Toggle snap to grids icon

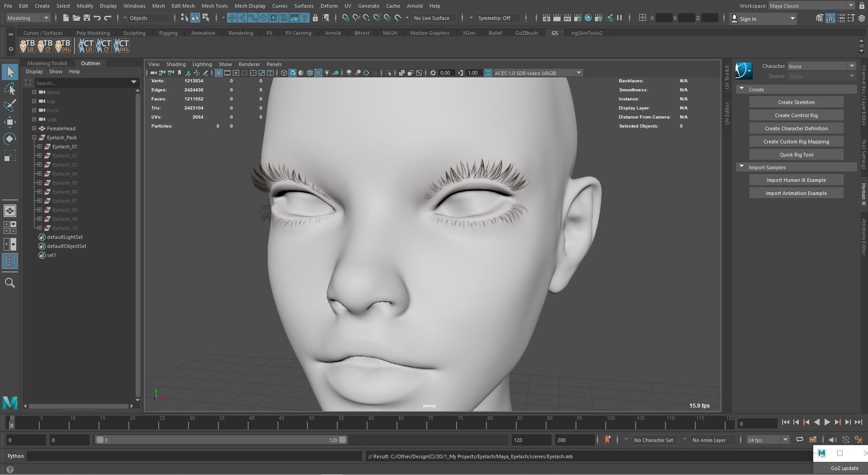[346, 18]
